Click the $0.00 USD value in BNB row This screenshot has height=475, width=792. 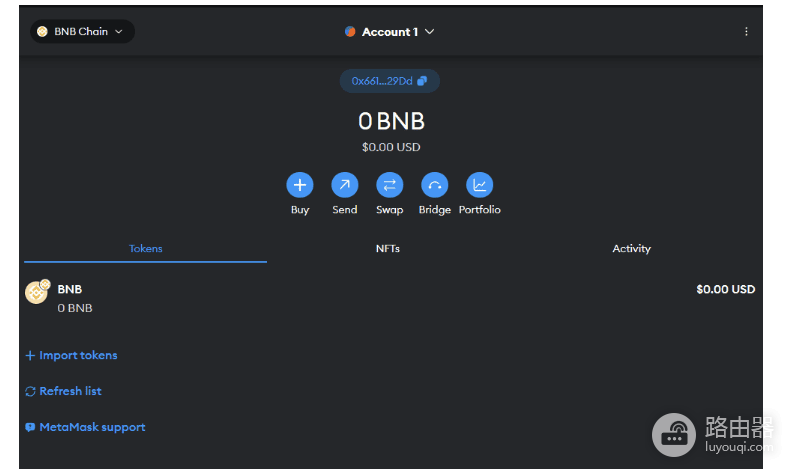(725, 289)
